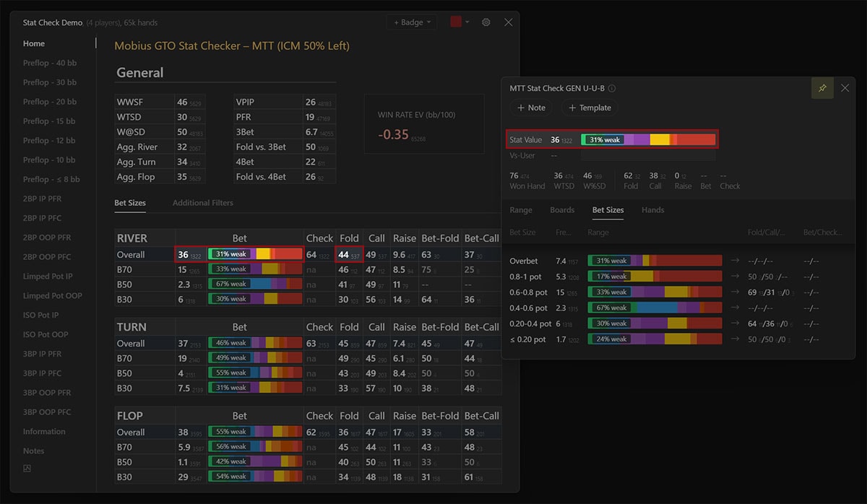This screenshot has height=504, width=867.
Task: Click River Overall Fold value 44
Action: click(344, 255)
